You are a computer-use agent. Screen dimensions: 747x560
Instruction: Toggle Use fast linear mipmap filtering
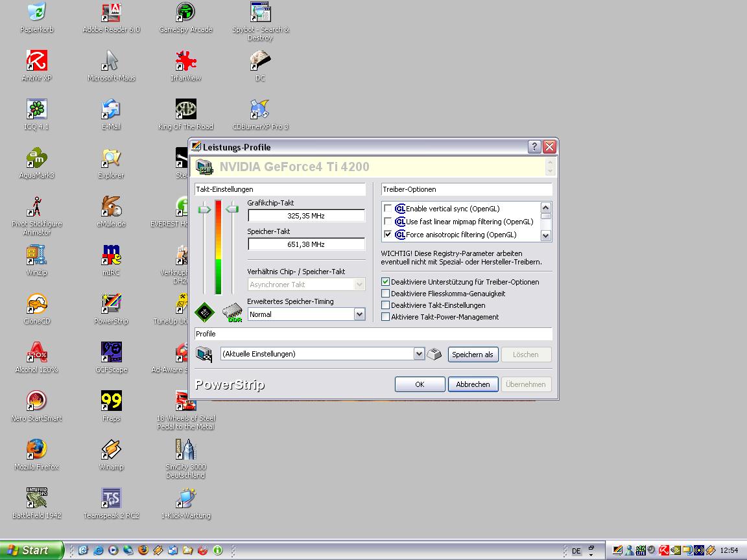388,222
